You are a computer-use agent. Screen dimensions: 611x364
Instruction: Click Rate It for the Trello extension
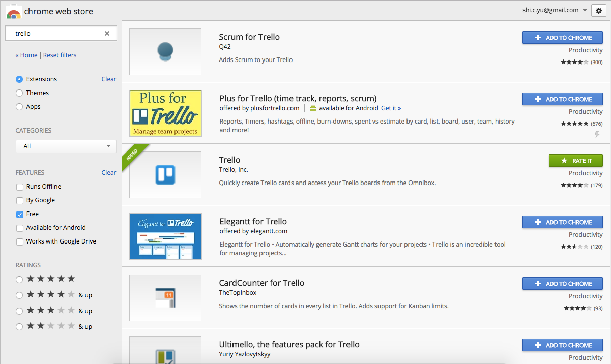point(576,161)
